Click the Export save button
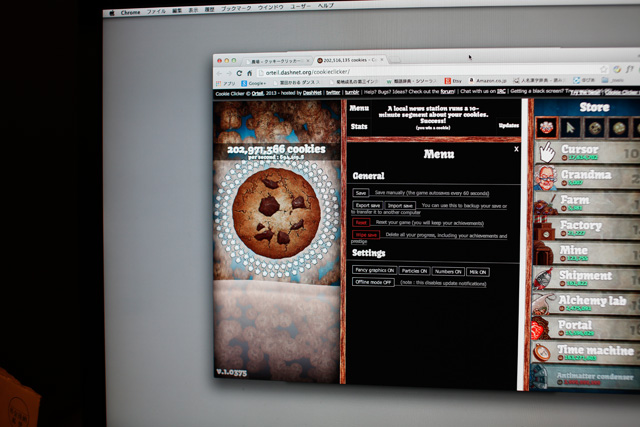 pyautogui.click(x=367, y=206)
